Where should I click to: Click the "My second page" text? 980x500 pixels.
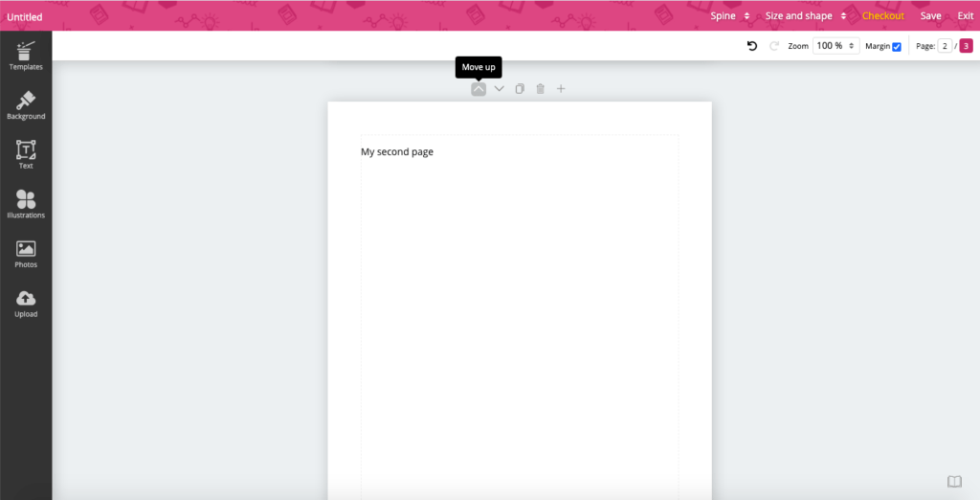[397, 151]
